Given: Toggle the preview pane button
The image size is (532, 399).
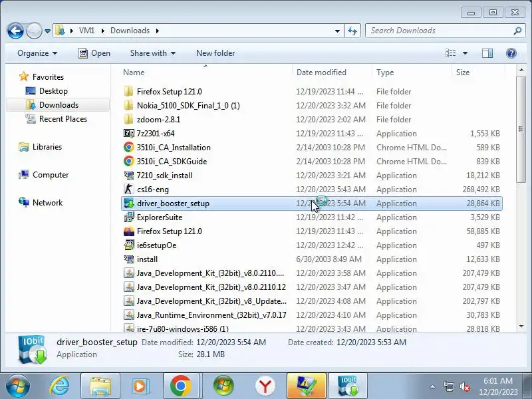Looking at the screenshot, I should point(487,53).
